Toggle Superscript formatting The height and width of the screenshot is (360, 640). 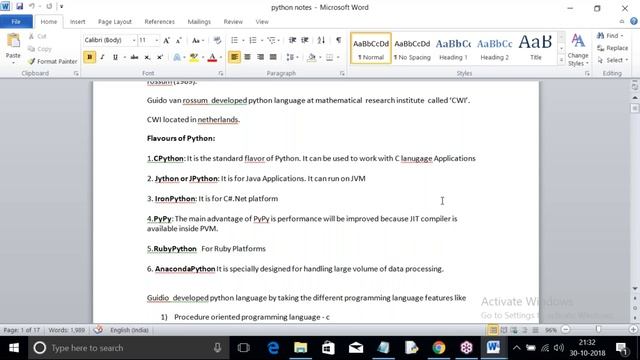[x=160, y=57]
